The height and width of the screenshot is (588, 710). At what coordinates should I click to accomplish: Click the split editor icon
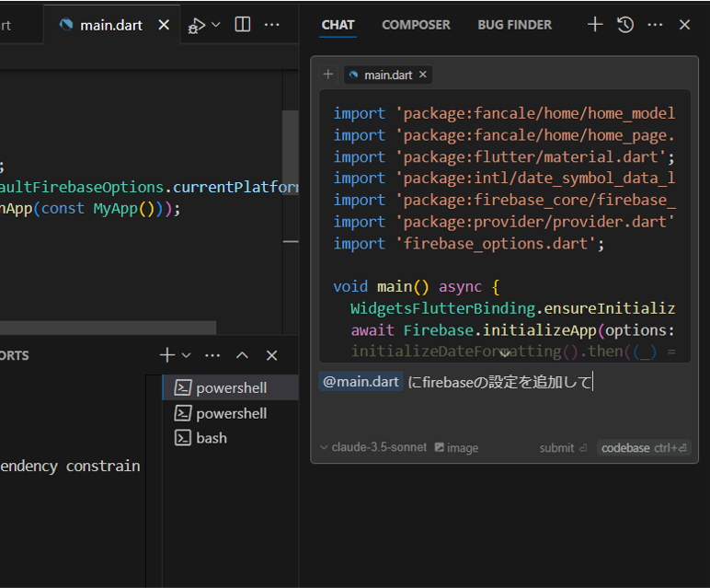243,25
